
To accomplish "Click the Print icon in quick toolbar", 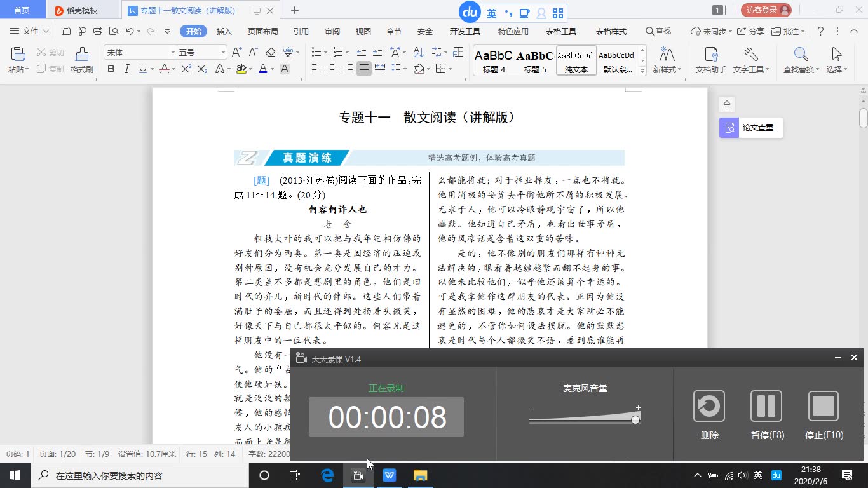I will pos(98,31).
